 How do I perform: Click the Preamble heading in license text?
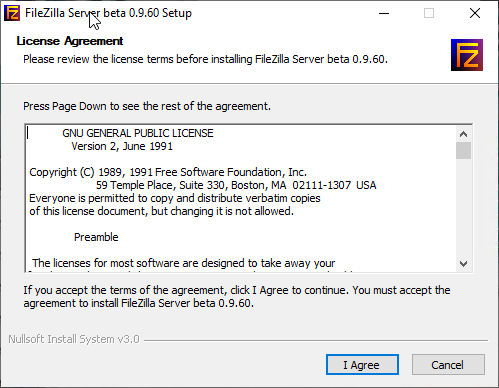96,237
